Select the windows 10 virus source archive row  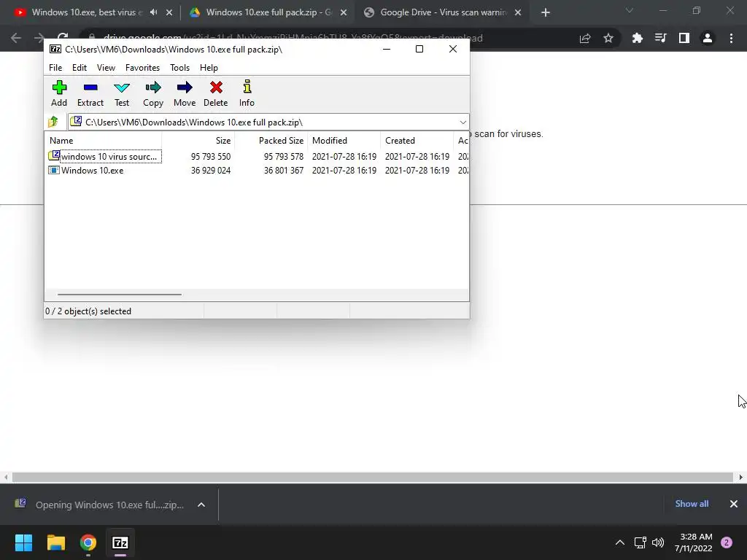coord(258,156)
